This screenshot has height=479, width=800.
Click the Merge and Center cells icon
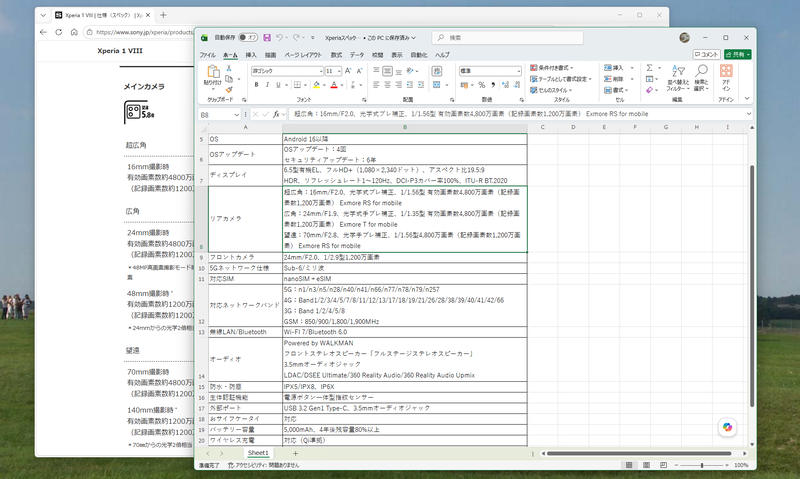pyautogui.click(x=437, y=85)
